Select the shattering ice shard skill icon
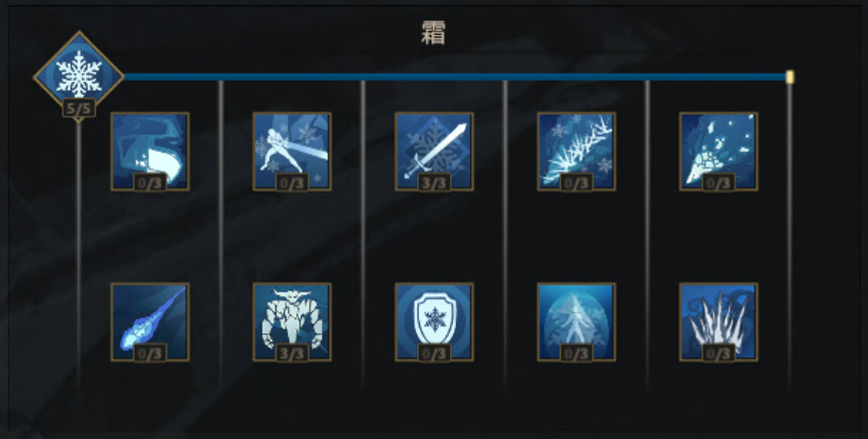The height and width of the screenshot is (439, 868). click(718, 152)
